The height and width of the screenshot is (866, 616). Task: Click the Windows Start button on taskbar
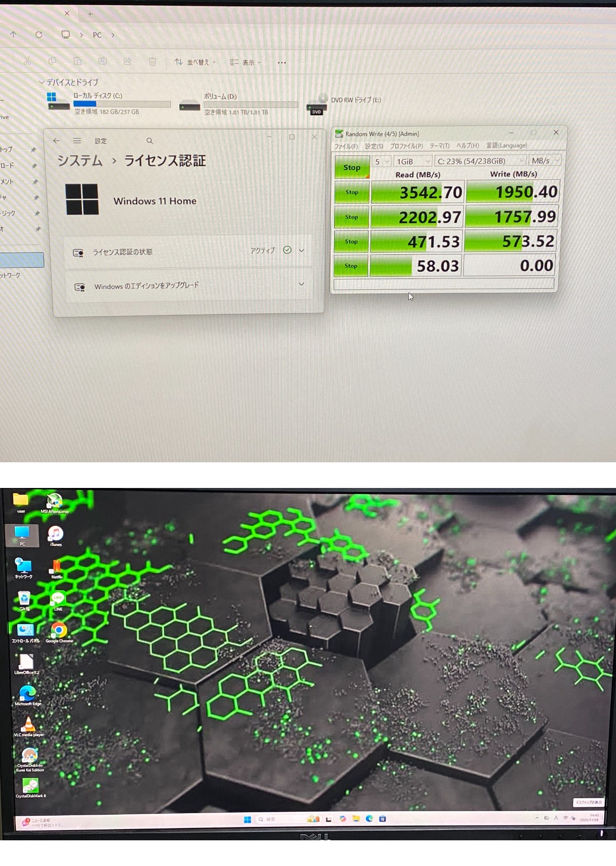(x=247, y=819)
